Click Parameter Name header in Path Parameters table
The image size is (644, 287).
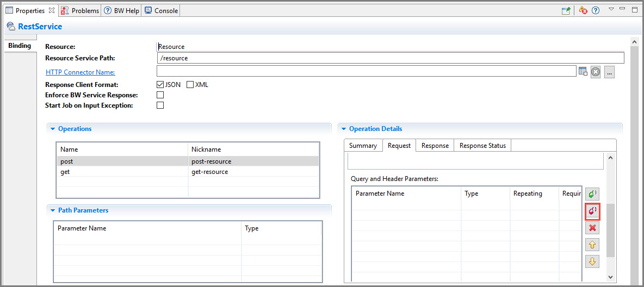148,228
